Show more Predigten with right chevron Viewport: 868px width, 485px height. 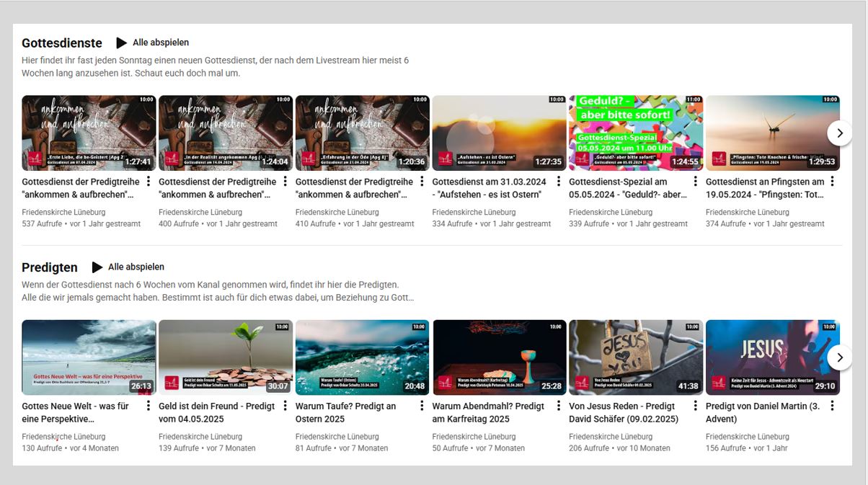pyautogui.click(x=839, y=357)
